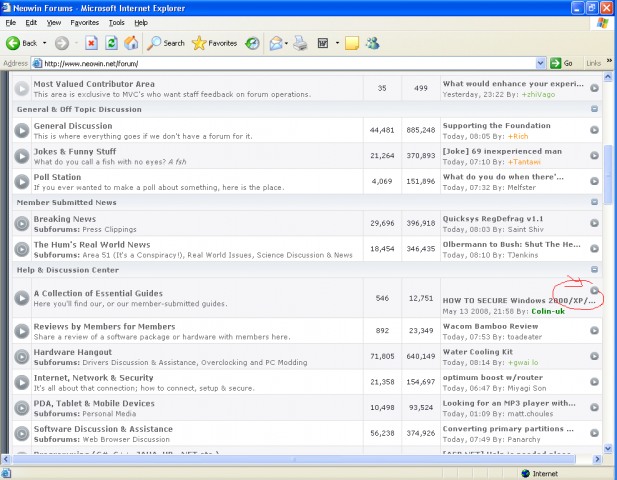Click the Stop button in the toolbar
This screenshot has width=617, height=480.
click(91, 43)
